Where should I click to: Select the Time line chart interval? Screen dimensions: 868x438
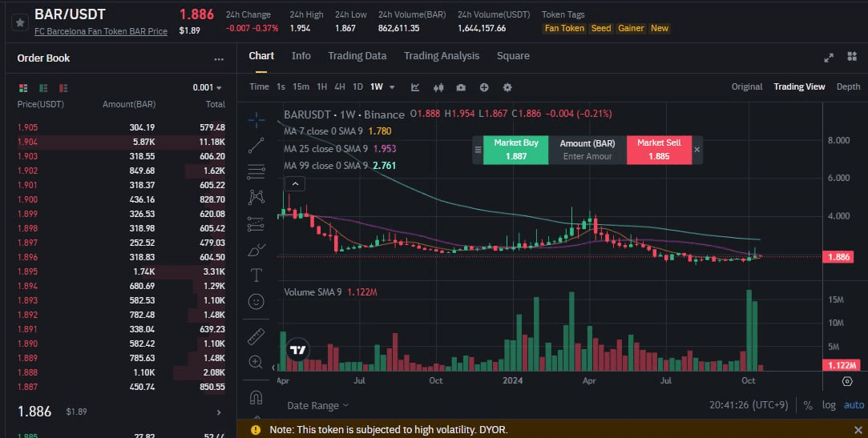click(259, 86)
